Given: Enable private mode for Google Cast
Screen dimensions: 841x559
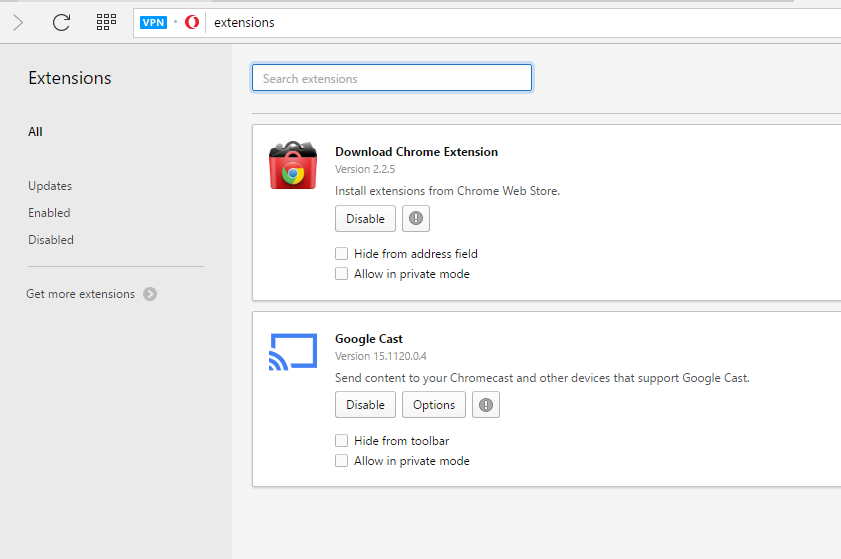Looking at the screenshot, I should [341, 461].
